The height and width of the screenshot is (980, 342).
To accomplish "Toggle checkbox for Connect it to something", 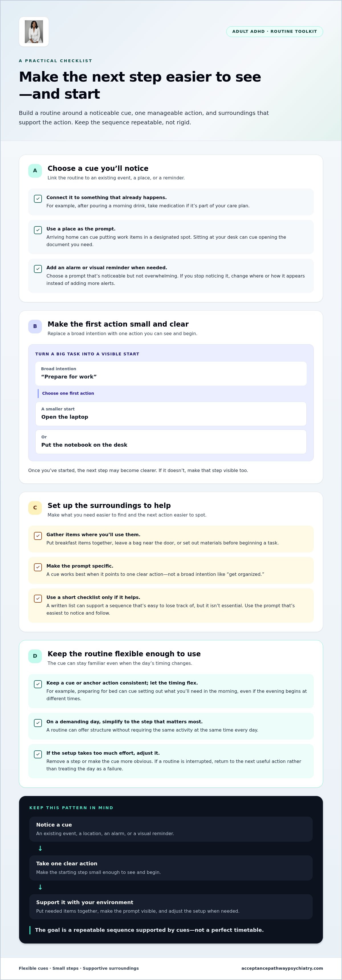I will point(38,199).
